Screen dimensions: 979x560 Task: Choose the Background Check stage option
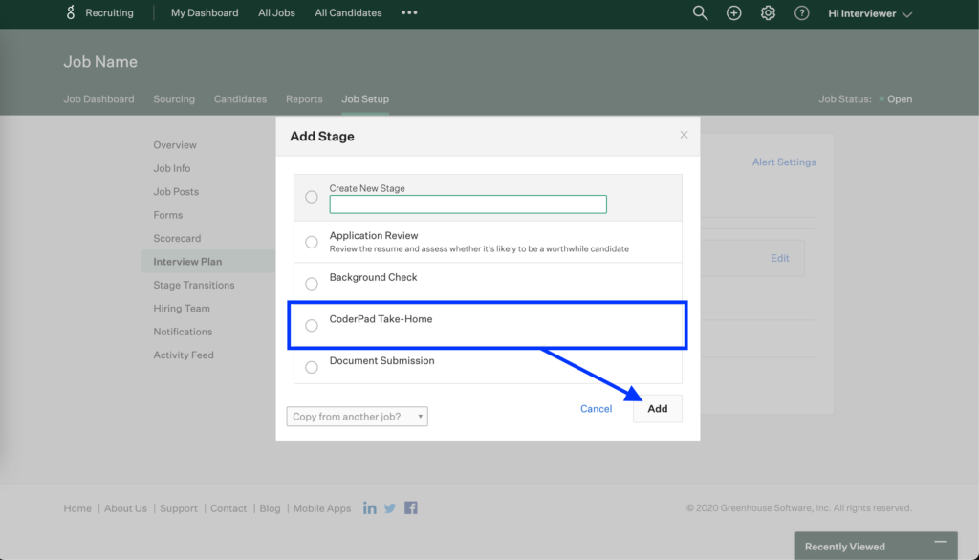point(311,283)
